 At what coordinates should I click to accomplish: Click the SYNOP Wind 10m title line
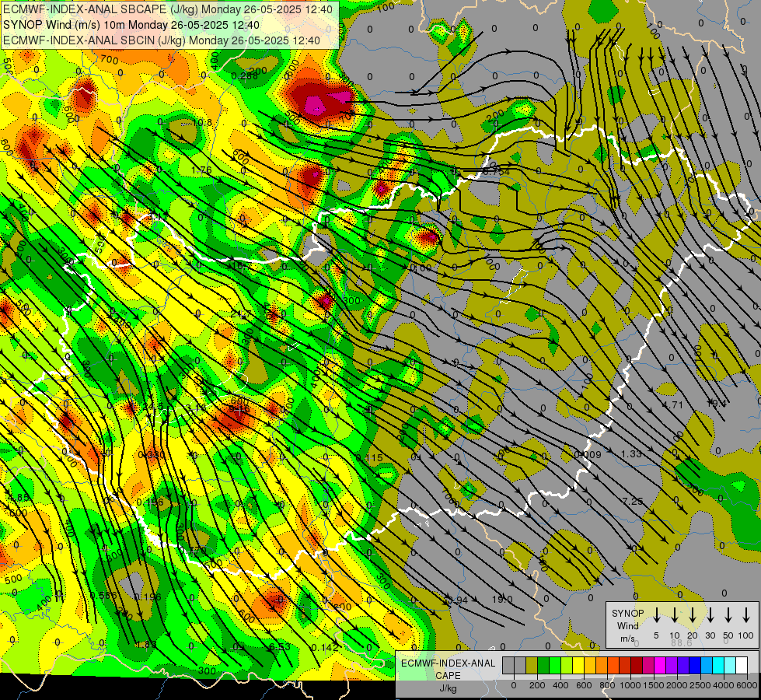131,25
